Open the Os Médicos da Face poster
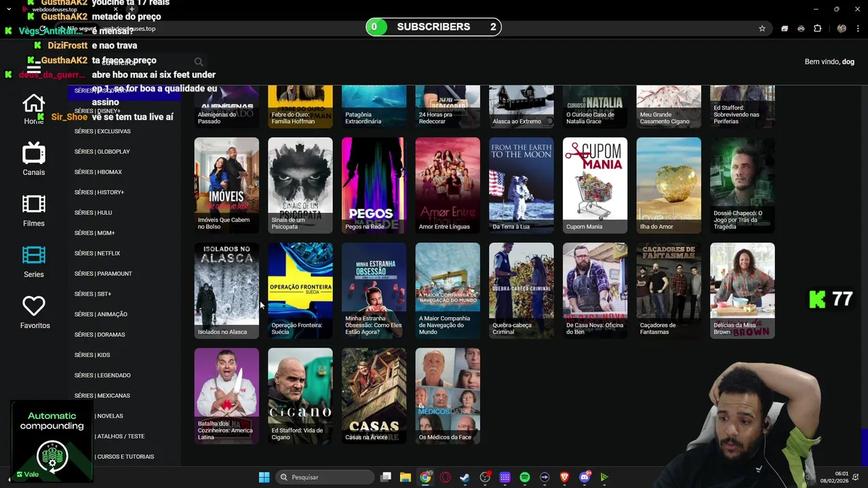This screenshot has width=868, height=488. click(x=448, y=396)
